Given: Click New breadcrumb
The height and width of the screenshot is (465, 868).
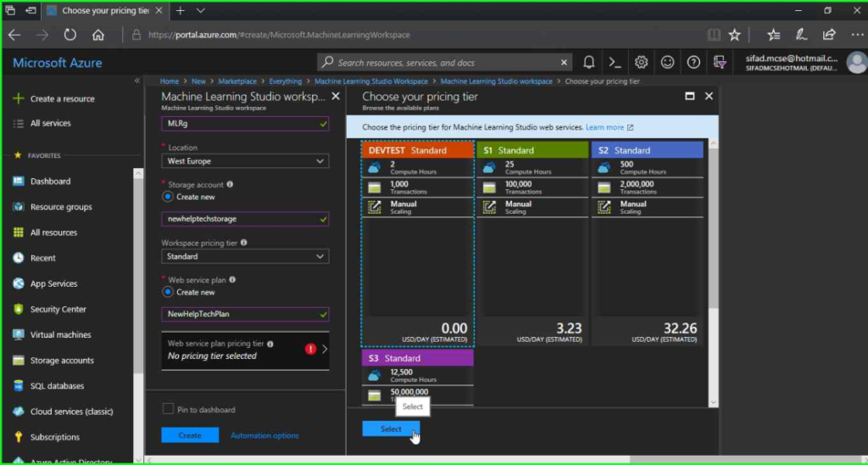Looking at the screenshot, I should [x=198, y=81].
